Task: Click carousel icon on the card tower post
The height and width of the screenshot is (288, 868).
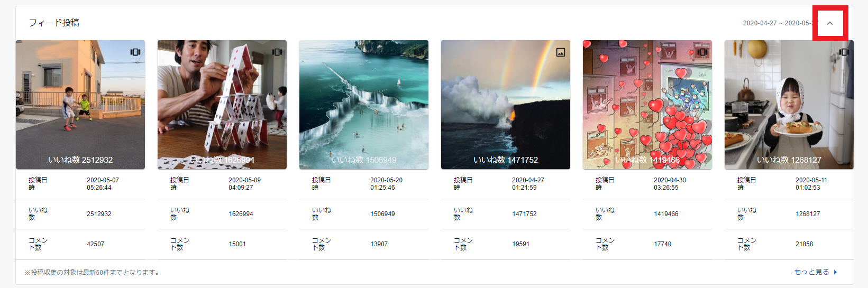Action: tap(277, 52)
